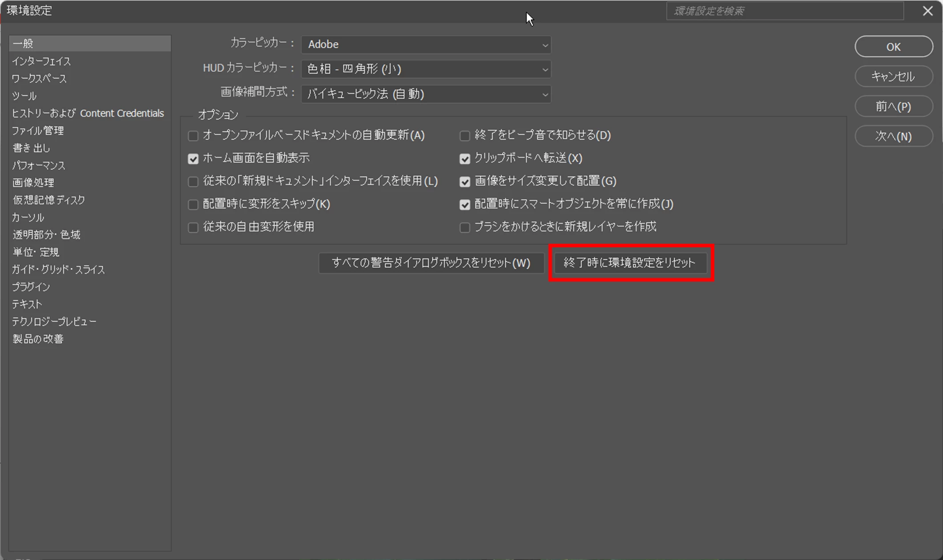Go to パフォーマンス category
943x560 pixels.
pyautogui.click(x=39, y=165)
